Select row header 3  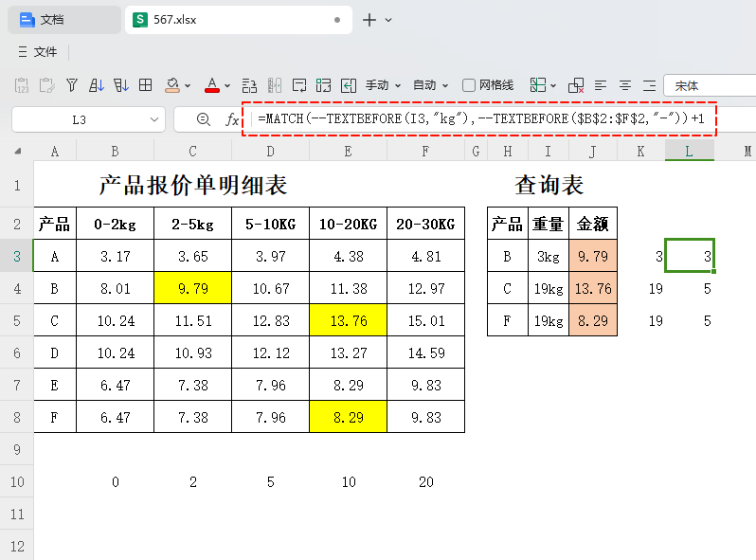click(x=17, y=256)
